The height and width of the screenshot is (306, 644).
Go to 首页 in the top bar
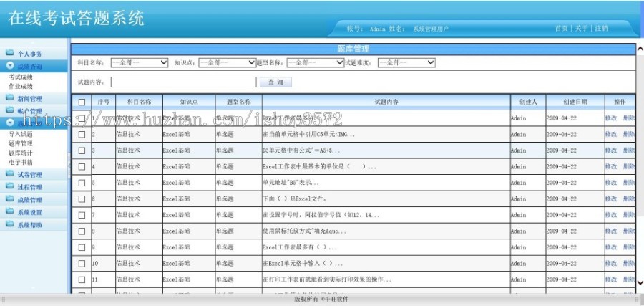pos(561,29)
